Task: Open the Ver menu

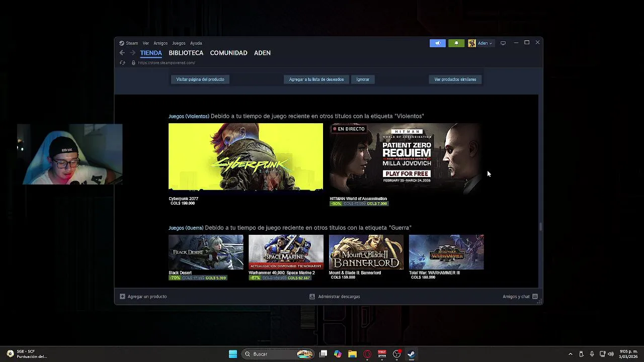Action: tap(145, 43)
